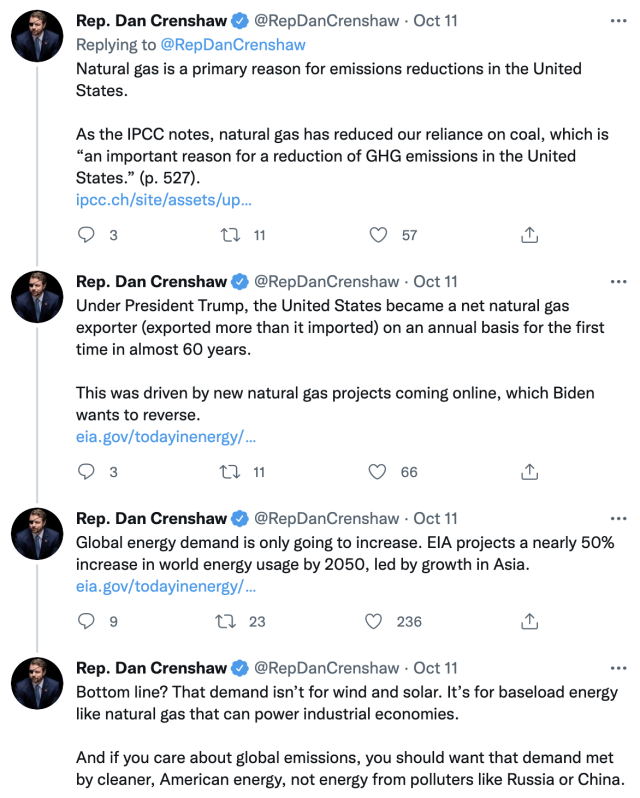
Task: Open more options on the Bottom line tweet
Action: [x=619, y=668]
